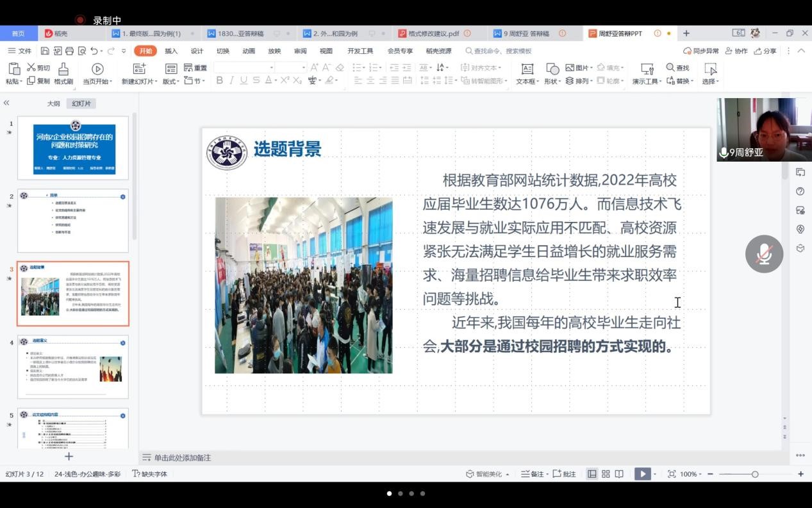Switch to reading view in status bar

point(619,474)
